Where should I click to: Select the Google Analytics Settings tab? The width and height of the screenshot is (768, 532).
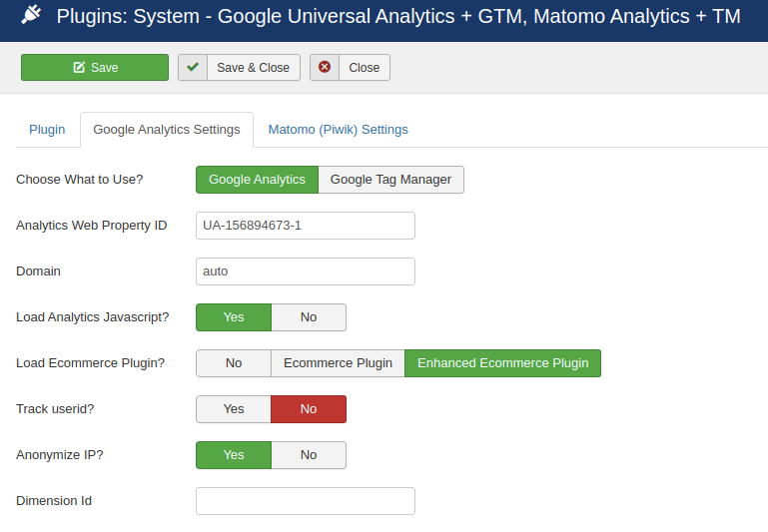[167, 130]
